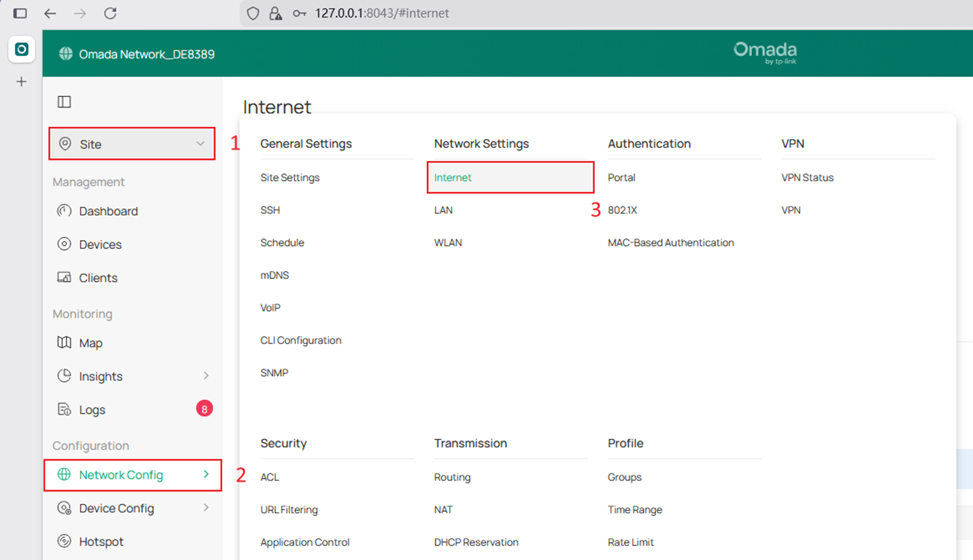
Task: Click the Logs icon in Monitoring section
Action: point(64,409)
